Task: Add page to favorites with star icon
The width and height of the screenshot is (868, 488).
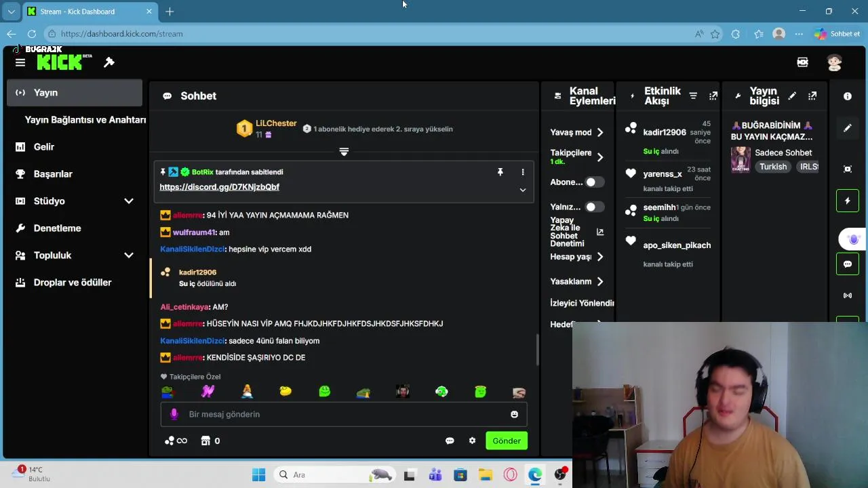Action: pyautogui.click(x=715, y=34)
